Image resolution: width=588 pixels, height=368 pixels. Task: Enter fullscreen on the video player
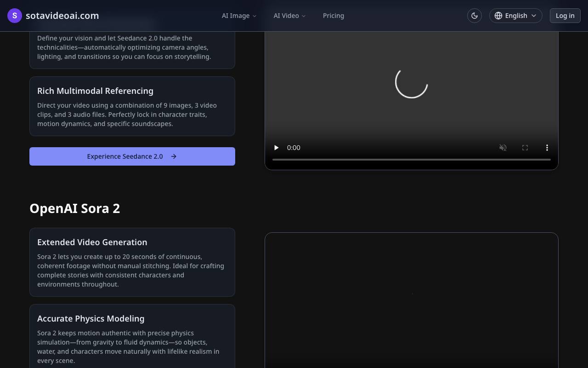(525, 148)
